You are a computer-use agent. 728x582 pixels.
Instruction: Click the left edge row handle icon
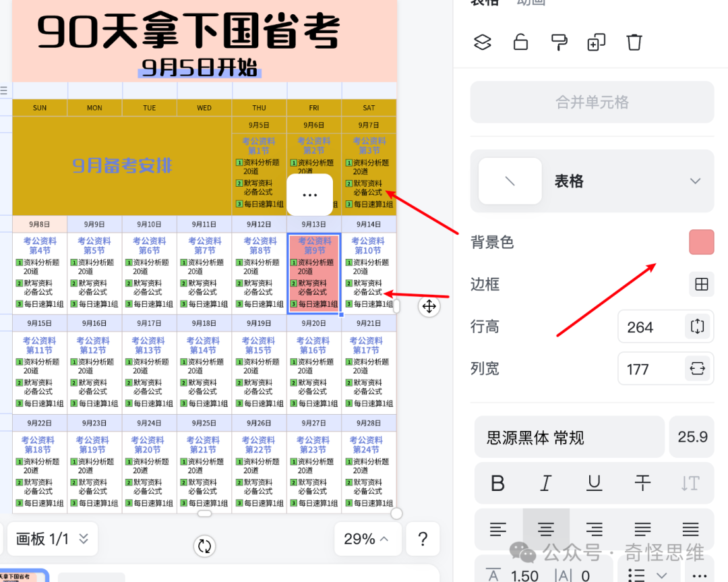pos(4,90)
